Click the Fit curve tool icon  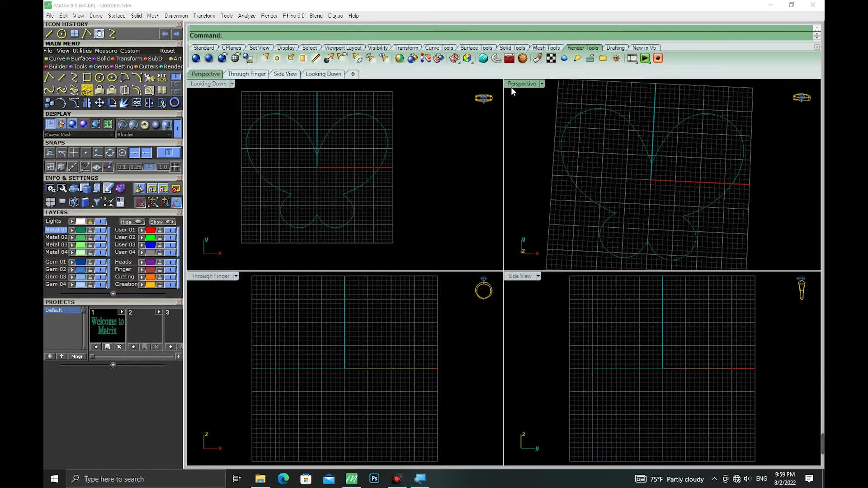click(162, 77)
